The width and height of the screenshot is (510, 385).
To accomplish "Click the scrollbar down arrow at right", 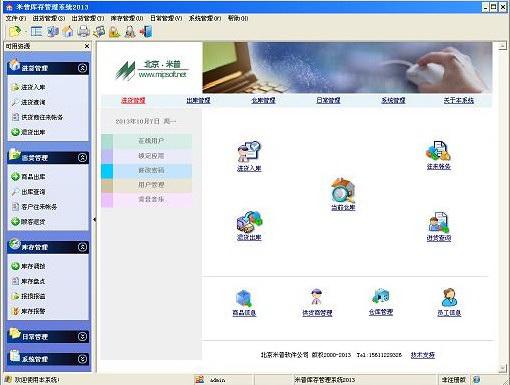I will click(x=503, y=368).
